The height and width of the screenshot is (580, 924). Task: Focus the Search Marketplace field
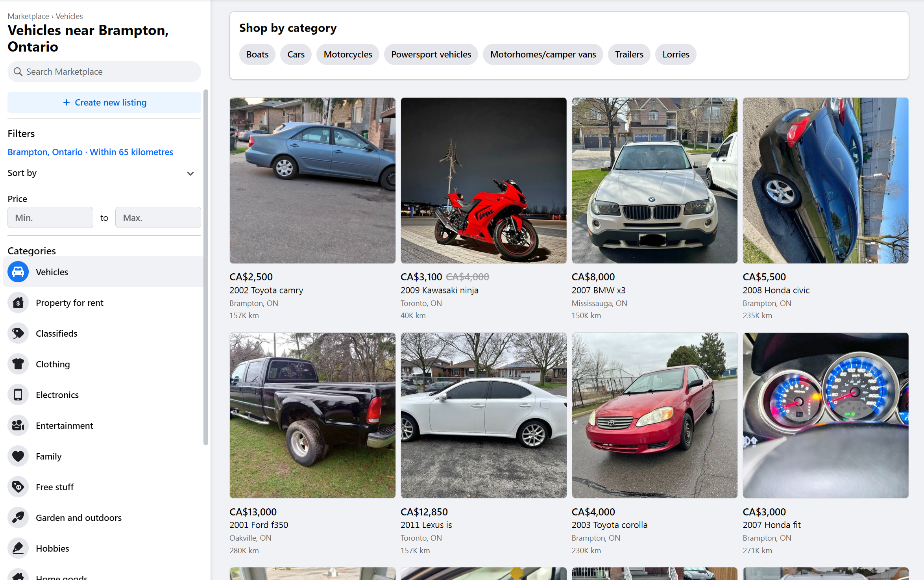coord(104,72)
